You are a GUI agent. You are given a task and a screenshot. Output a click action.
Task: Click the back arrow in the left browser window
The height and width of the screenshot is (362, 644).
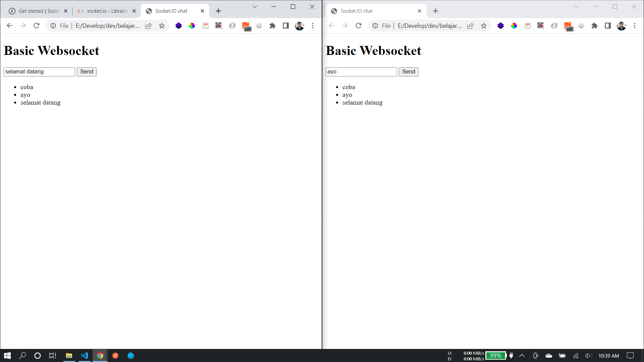point(9,25)
